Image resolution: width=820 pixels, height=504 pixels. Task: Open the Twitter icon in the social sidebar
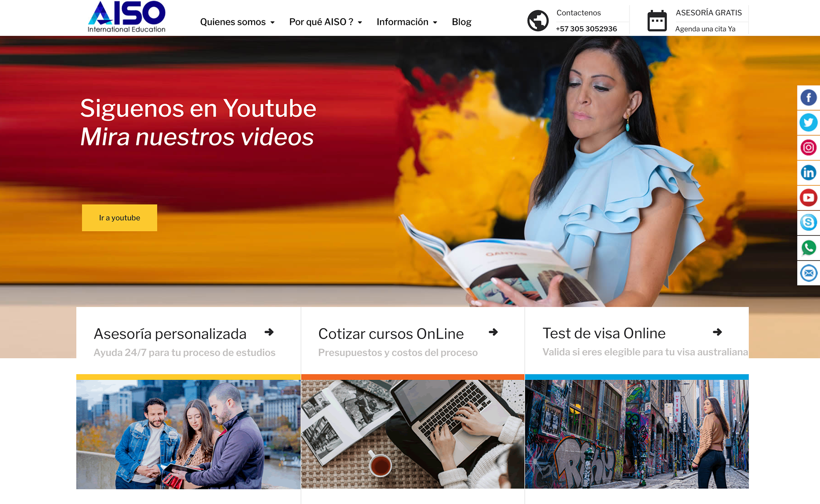pyautogui.click(x=808, y=123)
